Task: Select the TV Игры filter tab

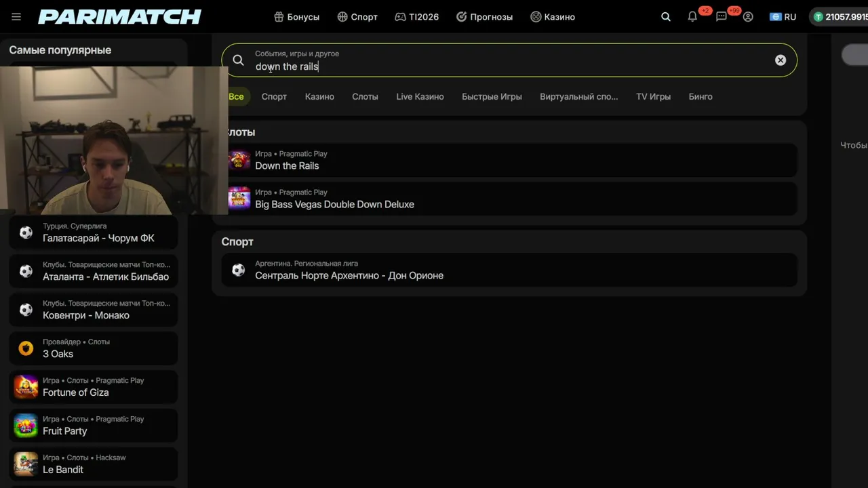Action: pos(653,97)
